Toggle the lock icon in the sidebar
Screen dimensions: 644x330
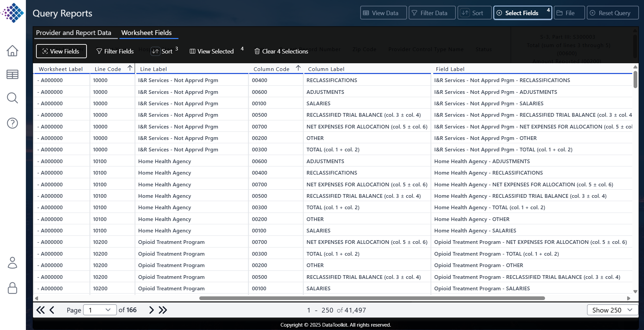[12, 288]
